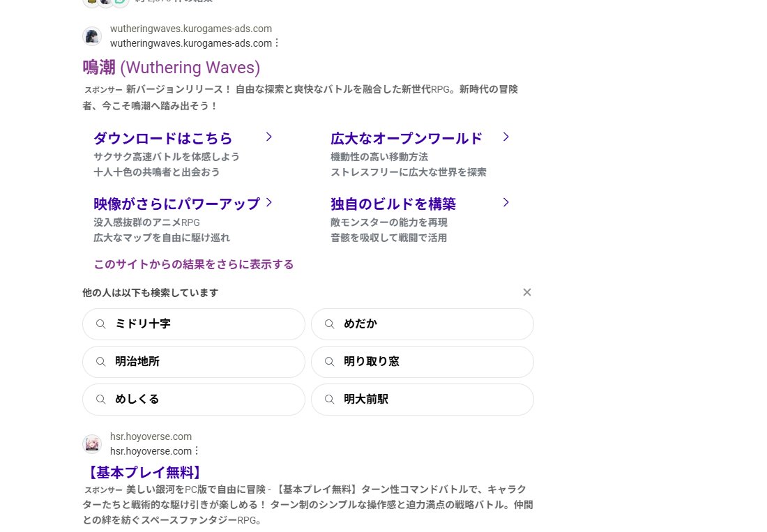Open the ダウンロードはこちら sitelink
Image resolution: width=767 pixels, height=532 pixels.
click(x=163, y=138)
